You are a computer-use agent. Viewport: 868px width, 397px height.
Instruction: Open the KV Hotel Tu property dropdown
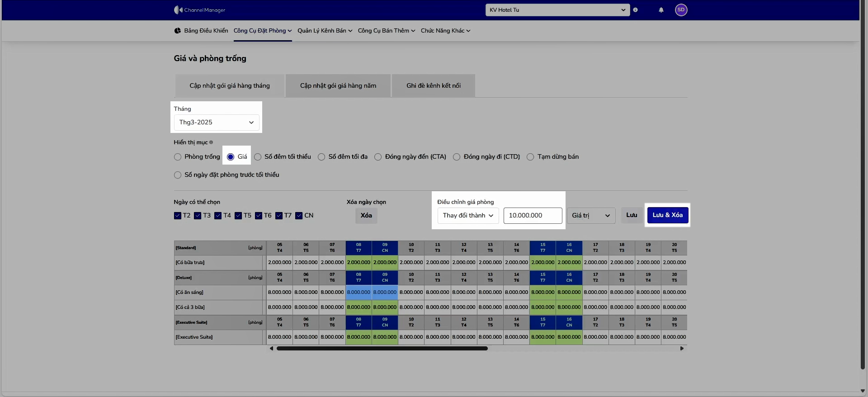pyautogui.click(x=557, y=10)
